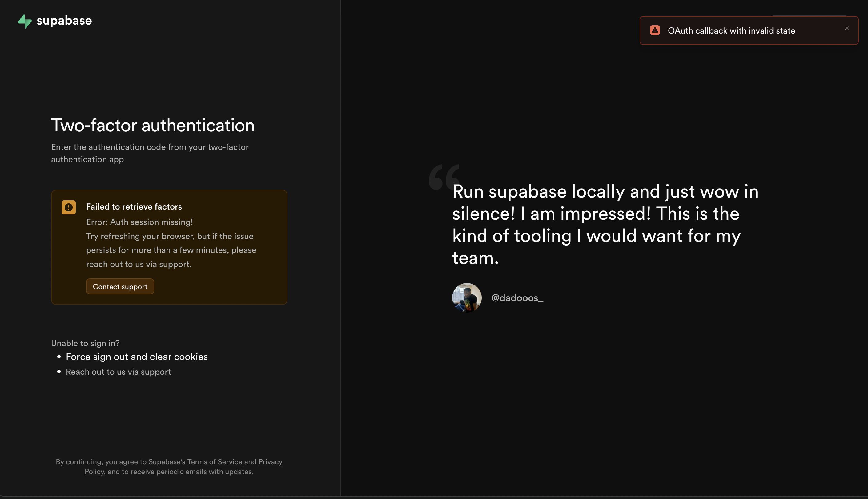Screen dimensions: 868x499
Task: Open the Terms of Service link
Action: pyautogui.click(x=215, y=462)
